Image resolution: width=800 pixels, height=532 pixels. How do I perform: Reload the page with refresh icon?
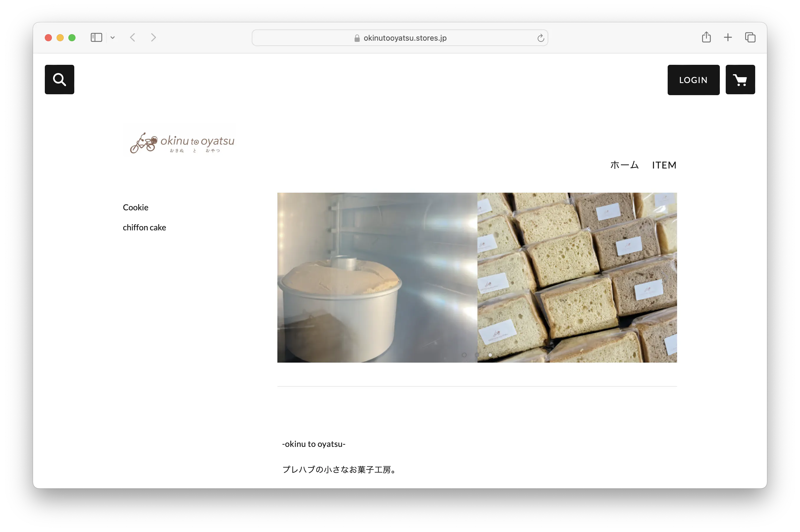[540, 38]
